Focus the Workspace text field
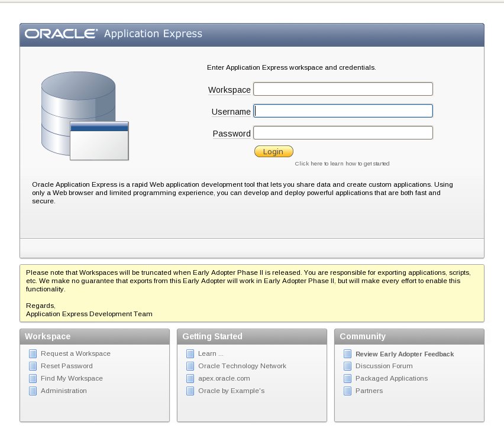 [x=343, y=89]
